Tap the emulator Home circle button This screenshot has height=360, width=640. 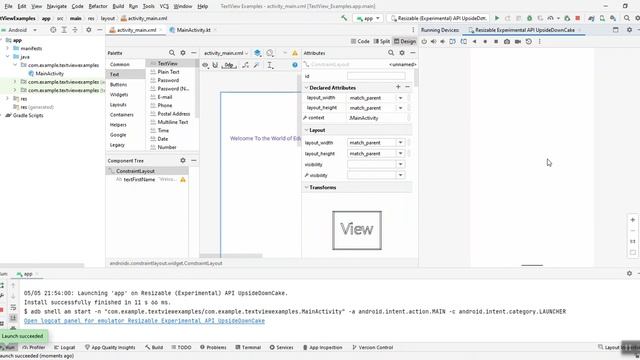point(485,42)
